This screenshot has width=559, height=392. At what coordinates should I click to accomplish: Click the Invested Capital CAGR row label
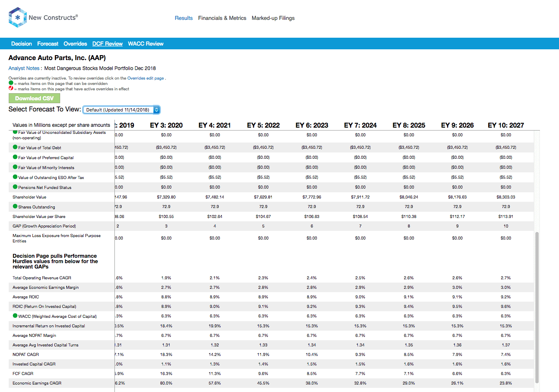[x=34, y=364]
